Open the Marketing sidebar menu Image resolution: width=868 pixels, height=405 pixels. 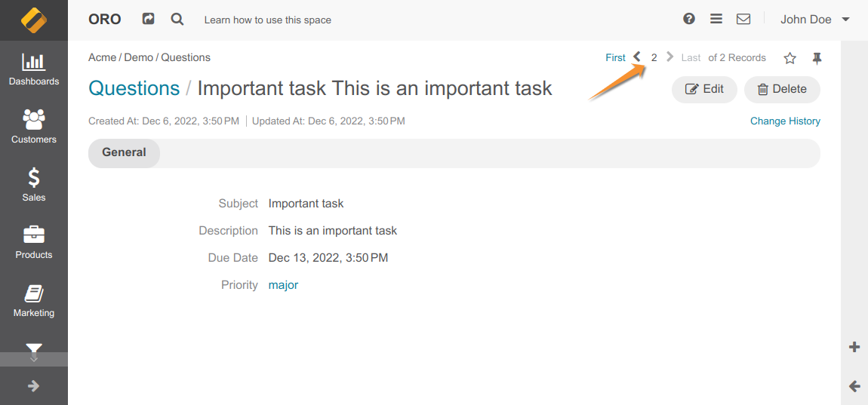(x=34, y=301)
